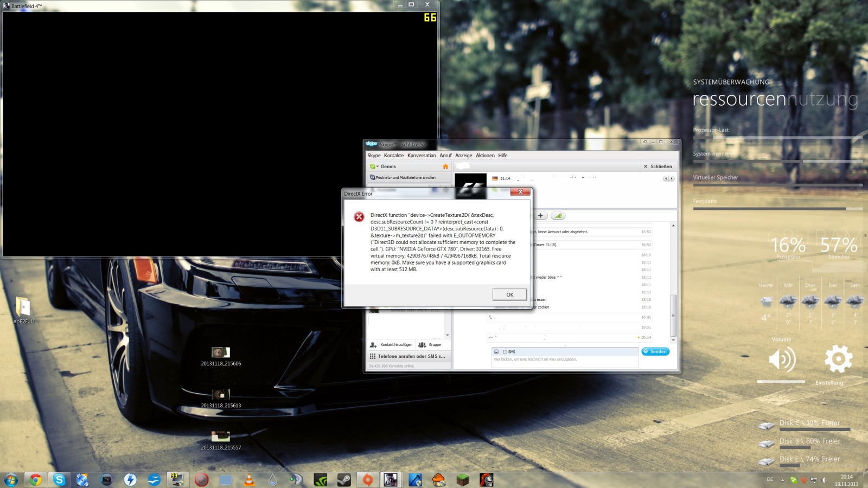Open NVIDIA GeForce Experience from taskbar
The height and width of the screenshot is (488, 868).
pos(321,480)
